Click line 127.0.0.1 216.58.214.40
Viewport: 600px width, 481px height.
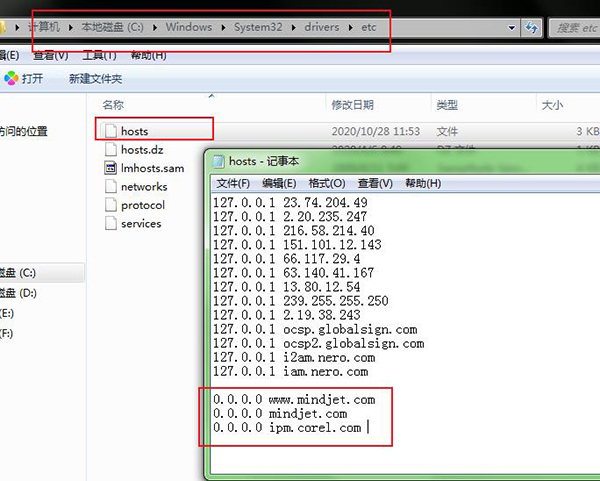pyautogui.click(x=293, y=231)
